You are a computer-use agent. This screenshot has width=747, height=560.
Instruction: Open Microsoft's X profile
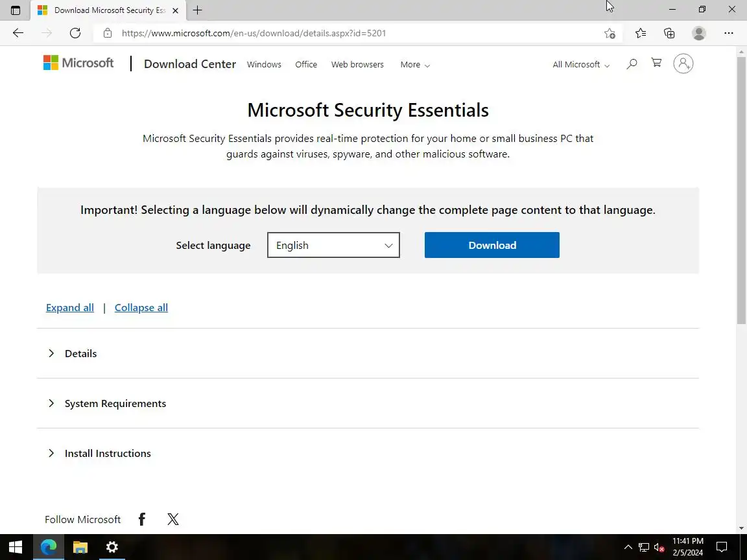pyautogui.click(x=173, y=519)
